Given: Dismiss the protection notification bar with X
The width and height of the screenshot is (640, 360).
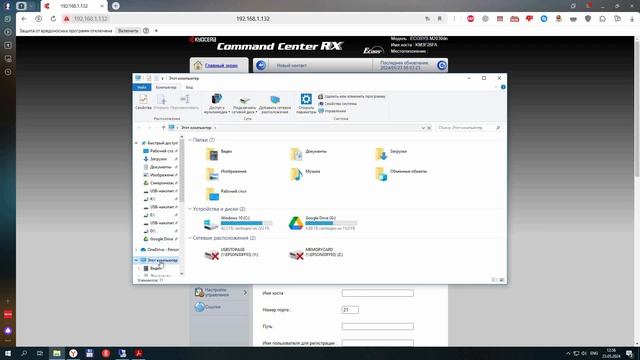Looking at the screenshot, I should [156, 31].
